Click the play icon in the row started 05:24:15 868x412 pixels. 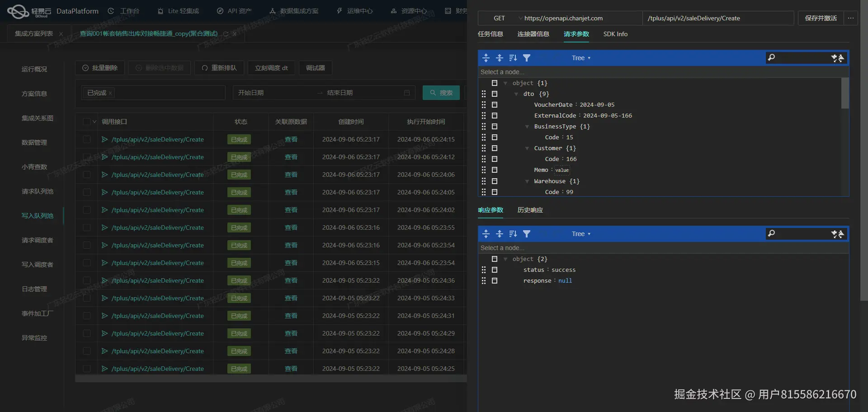point(104,139)
